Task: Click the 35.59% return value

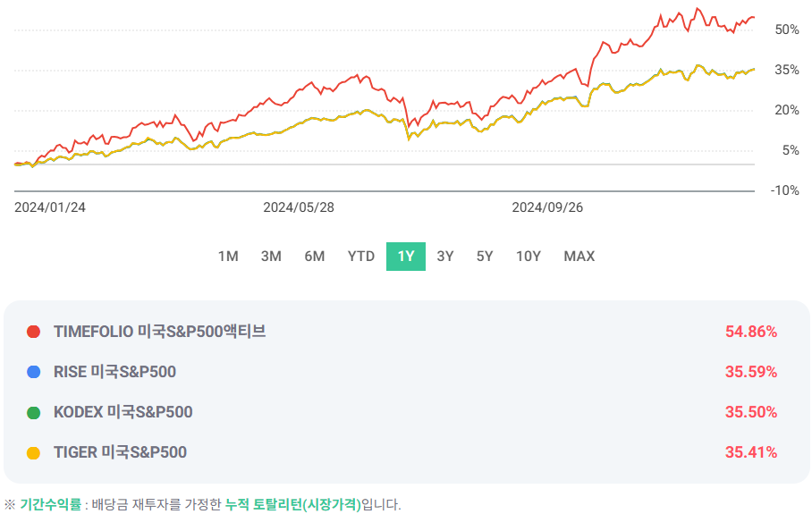Action: coord(751,372)
